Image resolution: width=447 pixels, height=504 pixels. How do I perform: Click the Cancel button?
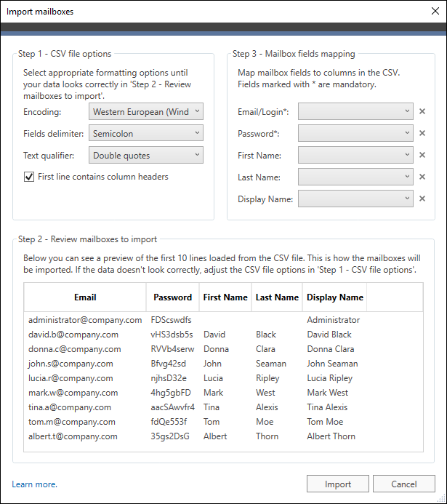coord(404,484)
